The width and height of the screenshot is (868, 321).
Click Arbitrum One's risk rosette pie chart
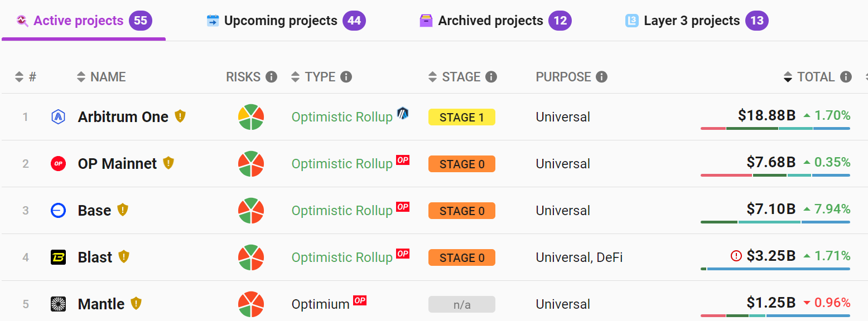[251, 117]
